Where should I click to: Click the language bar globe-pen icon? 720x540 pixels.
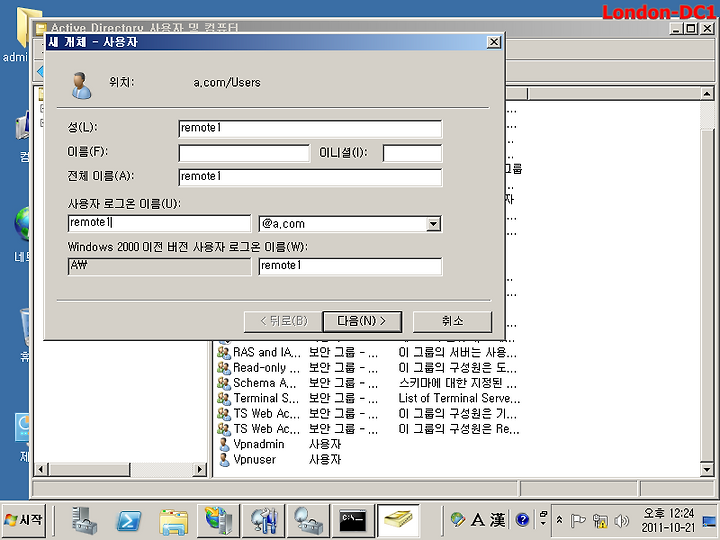coord(457,520)
